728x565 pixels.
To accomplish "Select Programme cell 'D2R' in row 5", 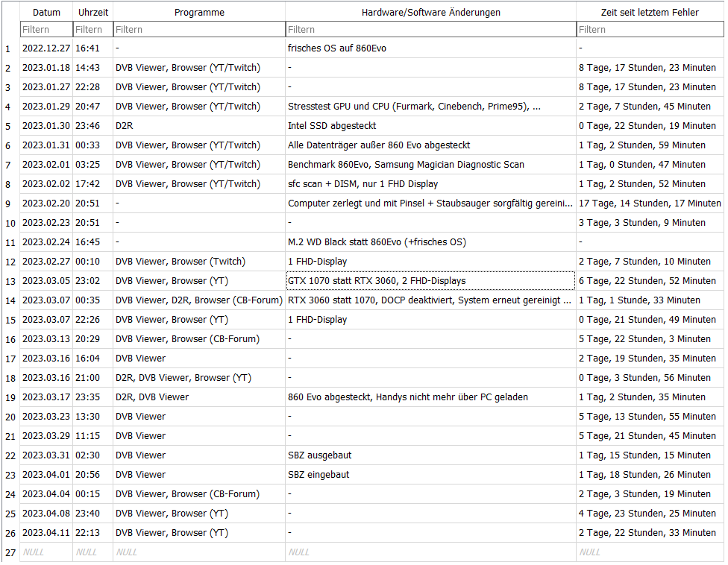I will click(x=199, y=126).
